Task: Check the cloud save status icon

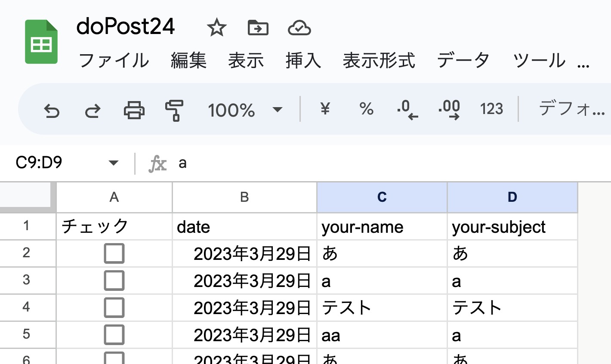Action: [x=299, y=28]
